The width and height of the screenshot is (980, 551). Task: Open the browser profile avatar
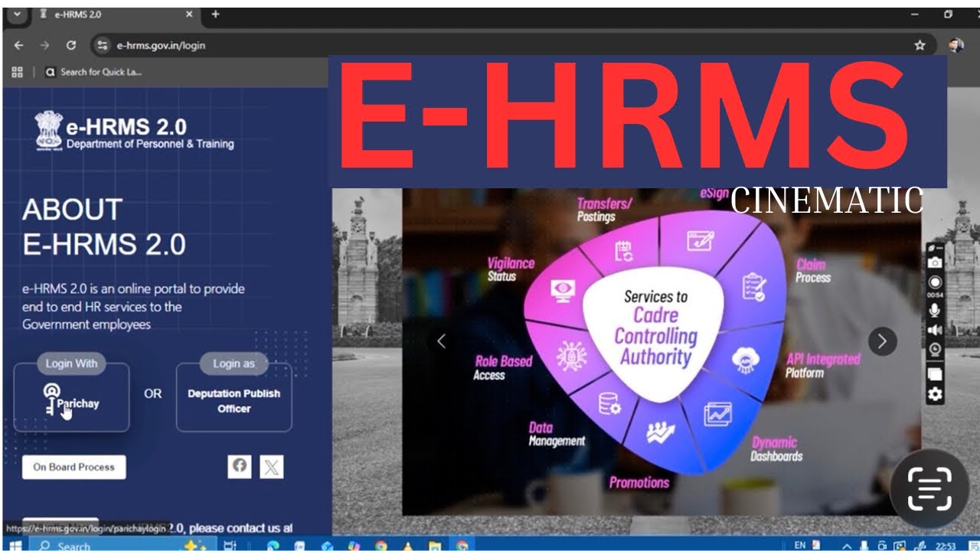coord(955,45)
